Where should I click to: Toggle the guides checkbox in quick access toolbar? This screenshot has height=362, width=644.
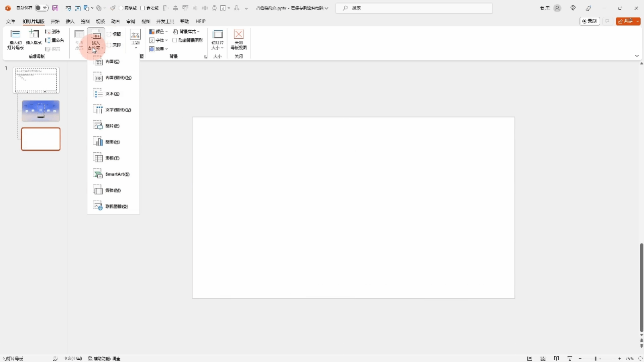(142, 8)
